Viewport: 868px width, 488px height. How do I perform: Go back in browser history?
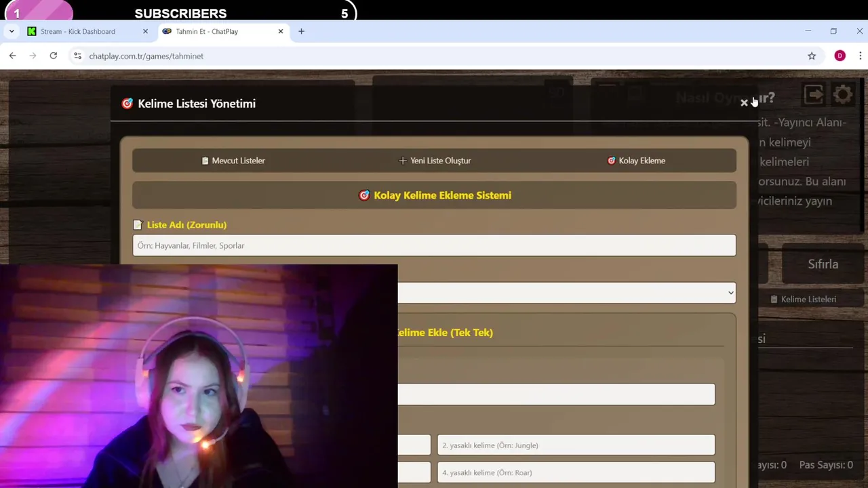12,56
